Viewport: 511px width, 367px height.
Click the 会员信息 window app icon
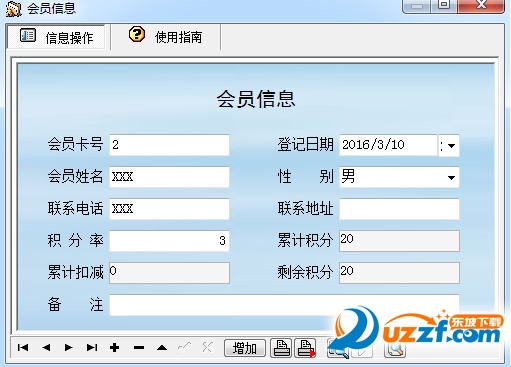click(x=14, y=8)
